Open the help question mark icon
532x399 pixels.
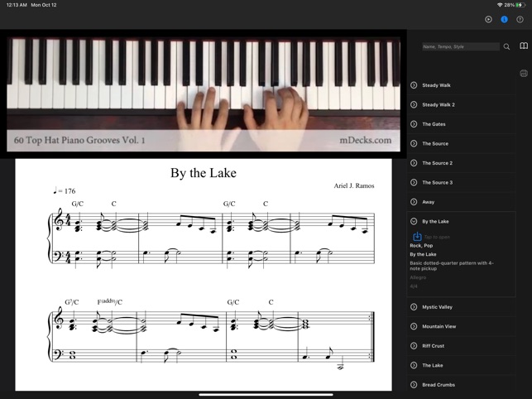tap(520, 19)
